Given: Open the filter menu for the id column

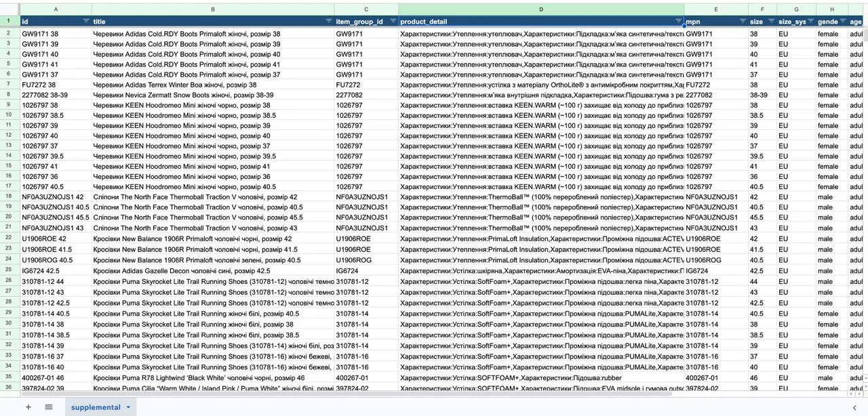Looking at the screenshot, I should tap(85, 21).
